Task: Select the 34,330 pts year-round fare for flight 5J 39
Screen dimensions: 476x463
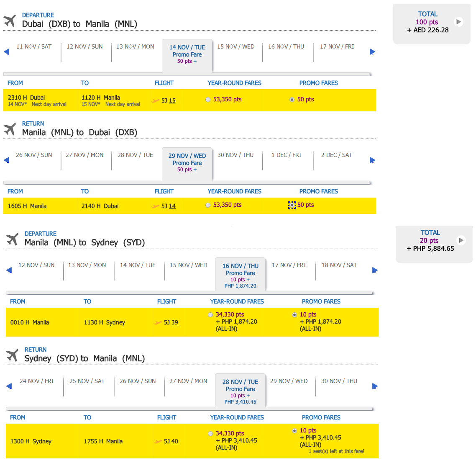Action: point(210,315)
